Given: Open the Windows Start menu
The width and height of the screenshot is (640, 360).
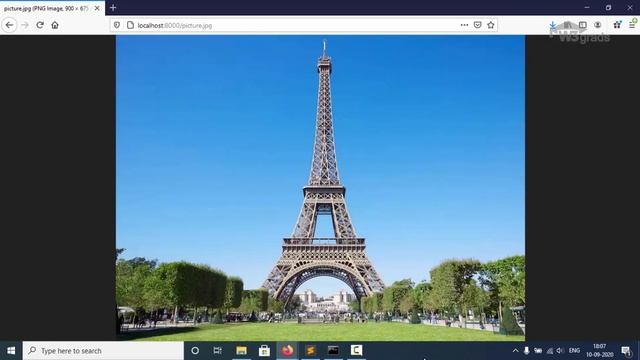Looking at the screenshot, I should point(11,351).
